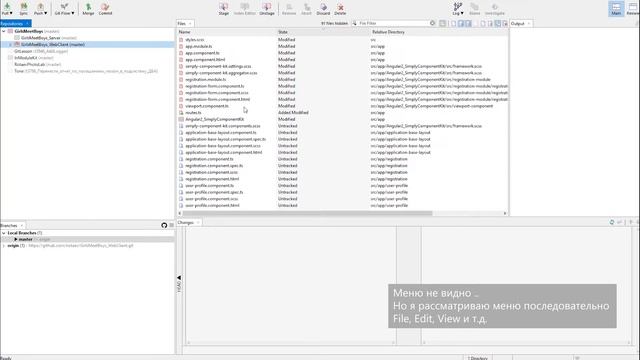This screenshot has width=640, height=360.
Task: Open the Pull dropdown arrow
Action: click(11, 13)
